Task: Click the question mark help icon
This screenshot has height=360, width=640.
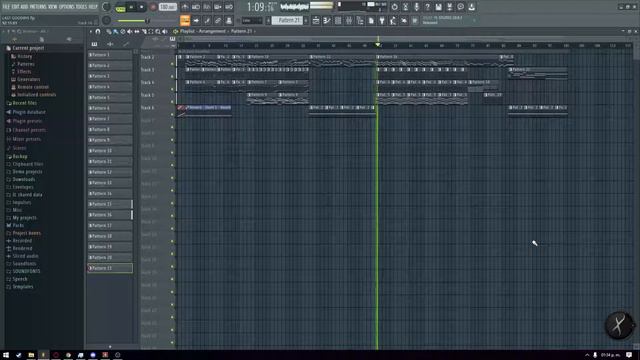Action: pyautogui.click(x=427, y=7)
